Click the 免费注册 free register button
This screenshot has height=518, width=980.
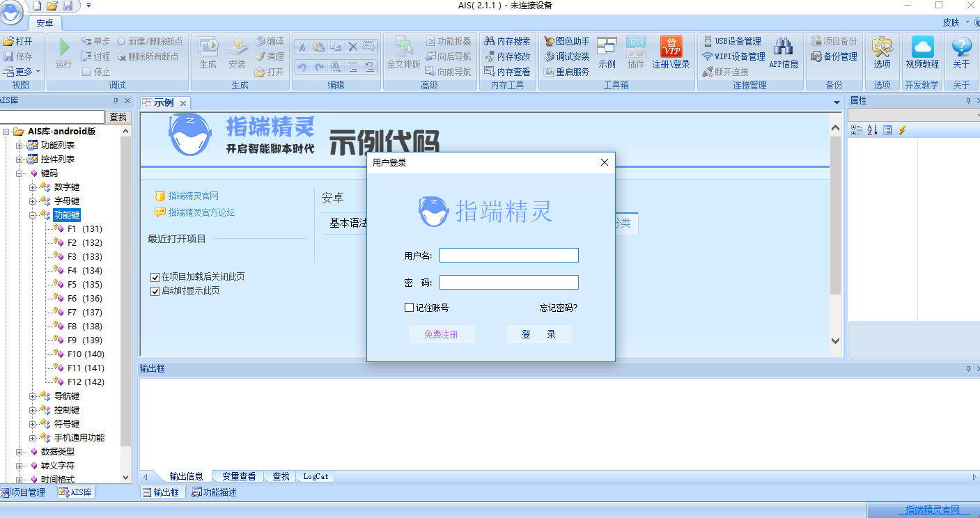(x=442, y=334)
